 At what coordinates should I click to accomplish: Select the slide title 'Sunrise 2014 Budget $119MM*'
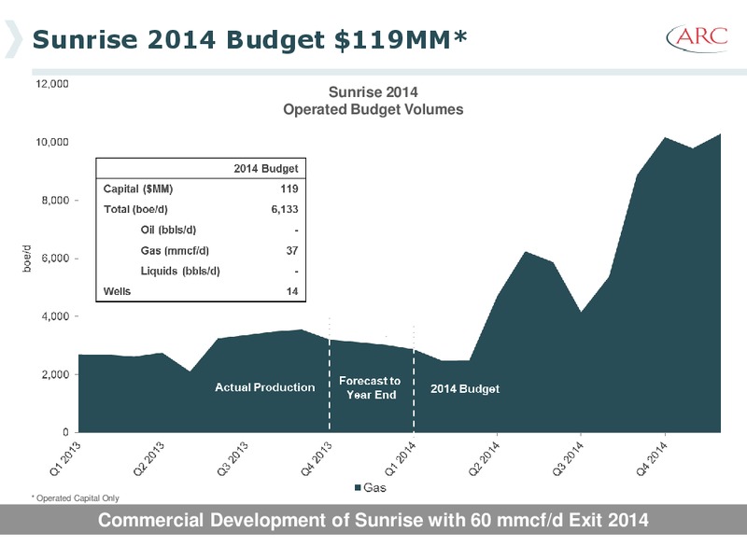pyautogui.click(x=249, y=39)
